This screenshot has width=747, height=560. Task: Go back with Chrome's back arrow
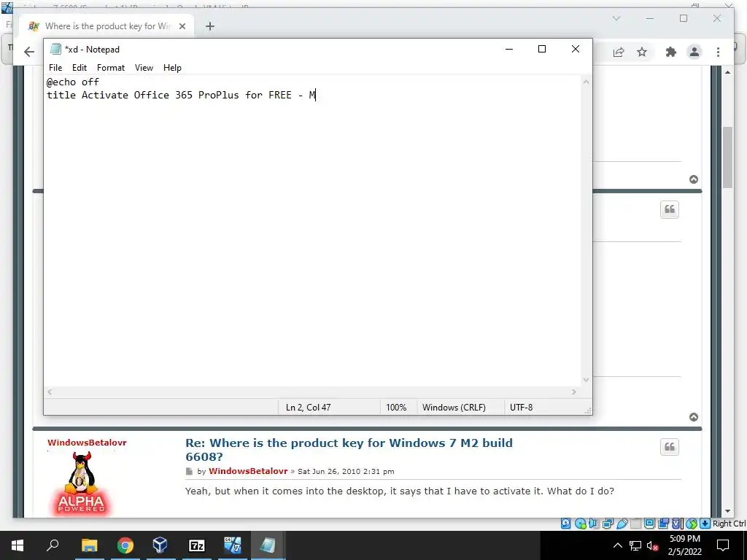(x=29, y=52)
